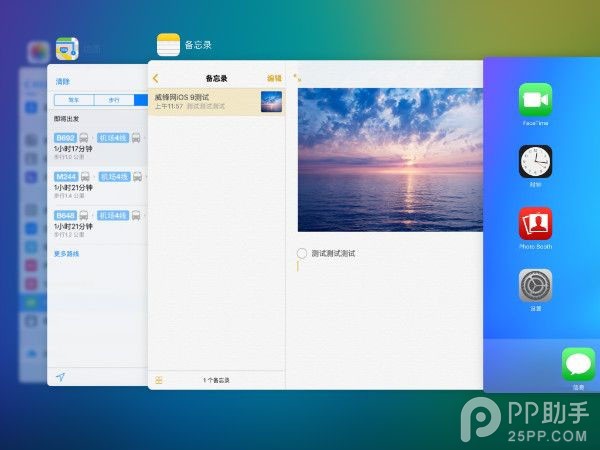Tap the Notes grid view icon
This screenshot has width=600, height=450.
tap(159, 380)
